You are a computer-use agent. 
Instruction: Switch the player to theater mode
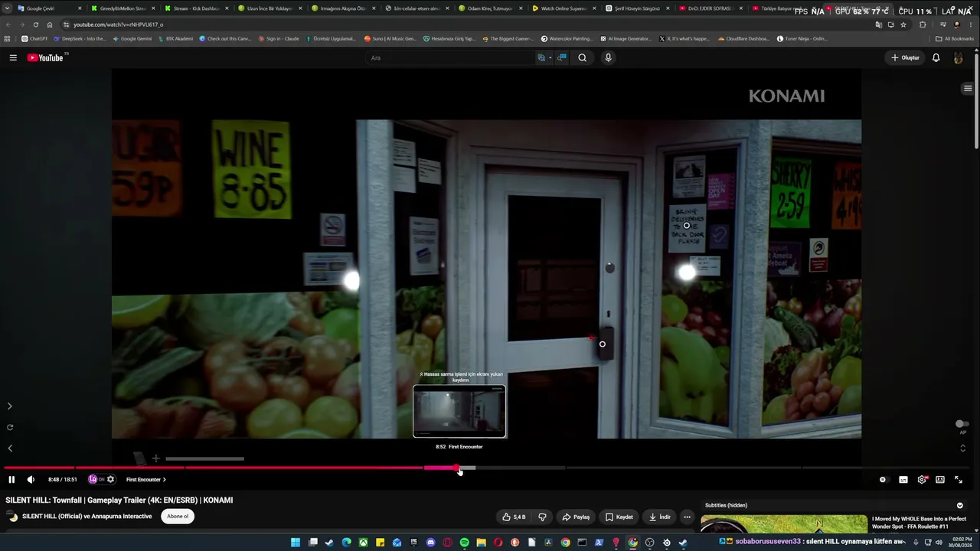coord(940,480)
